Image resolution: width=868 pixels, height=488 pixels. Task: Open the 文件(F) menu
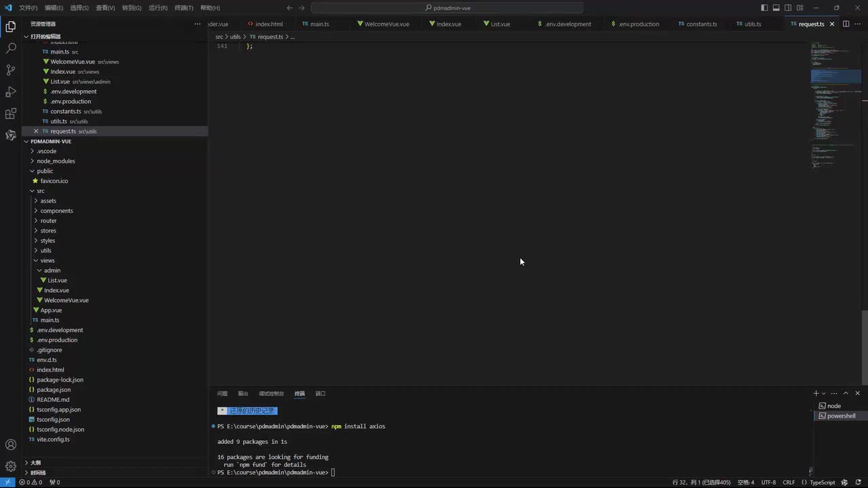pos(28,8)
